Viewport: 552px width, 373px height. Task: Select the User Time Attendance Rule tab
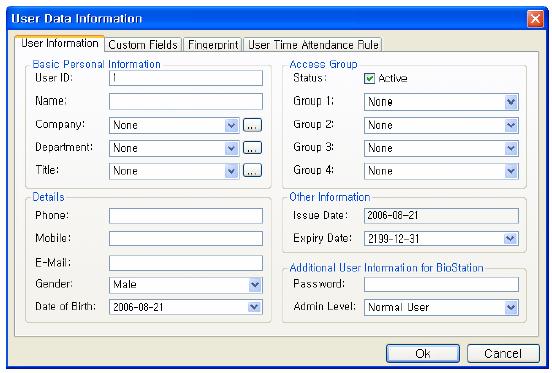point(313,45)
